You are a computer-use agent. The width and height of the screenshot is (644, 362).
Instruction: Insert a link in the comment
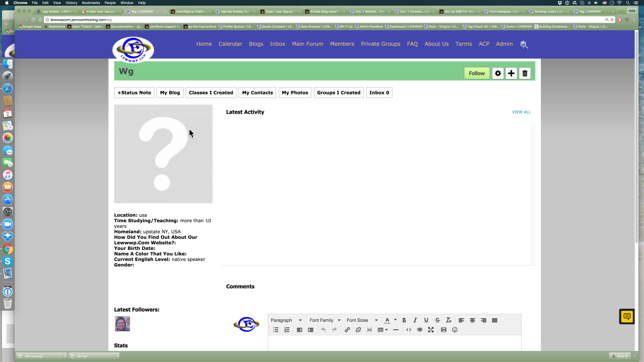347,330
